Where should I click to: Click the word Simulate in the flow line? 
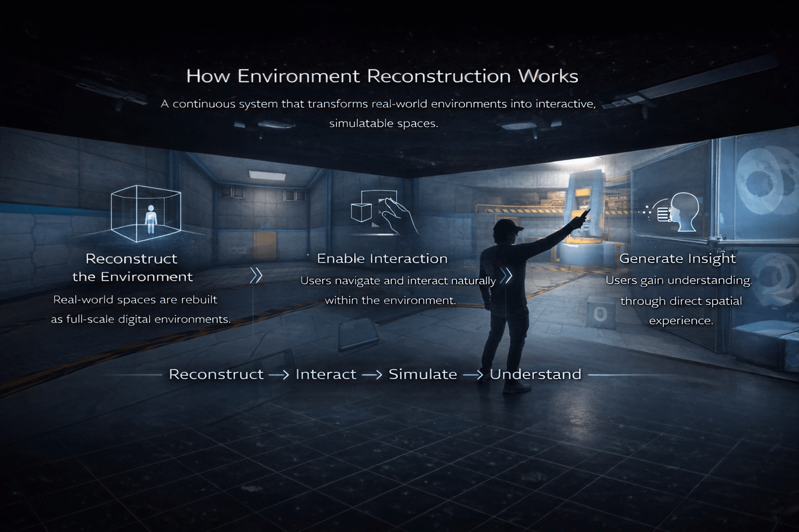click(x=423, y=374)
